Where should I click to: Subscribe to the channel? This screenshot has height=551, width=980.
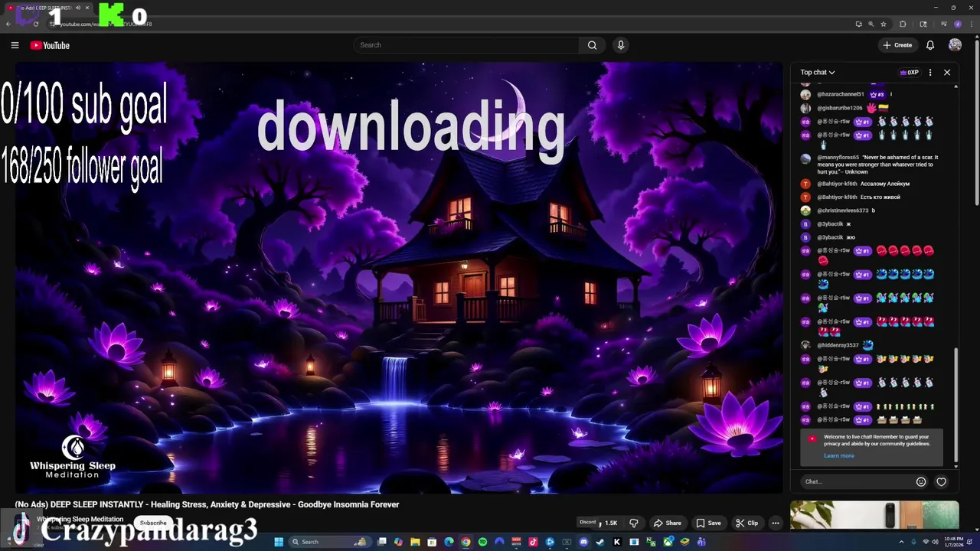pos(153,523)
